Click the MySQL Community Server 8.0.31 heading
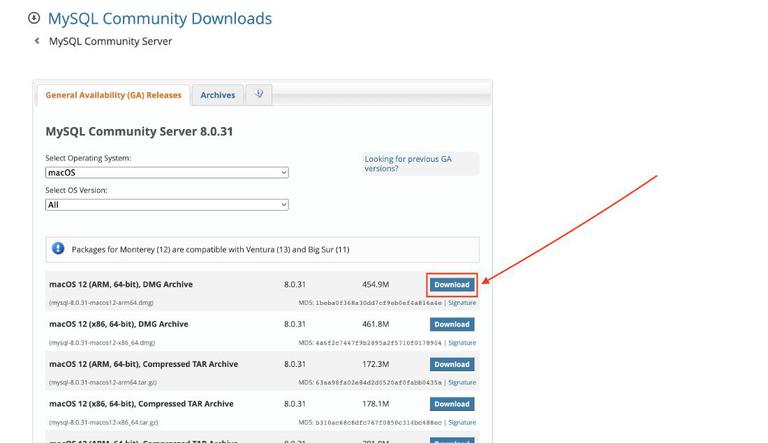 139,131
